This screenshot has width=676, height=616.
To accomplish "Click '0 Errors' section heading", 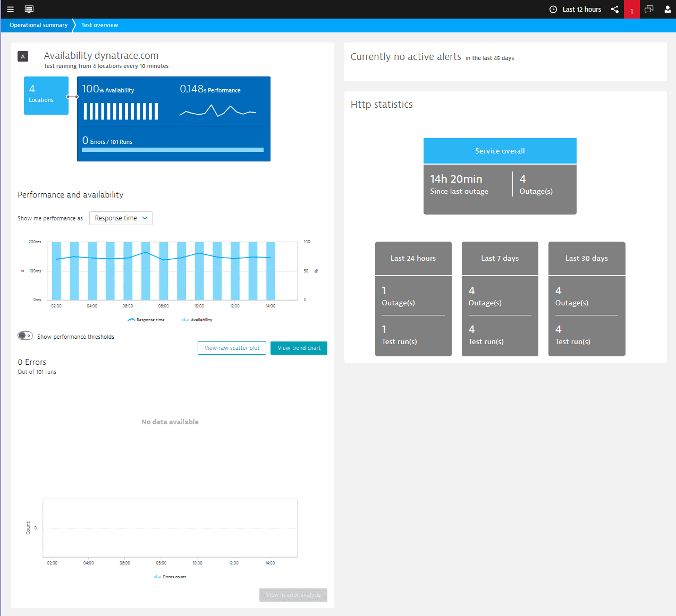I will [32, 362].
